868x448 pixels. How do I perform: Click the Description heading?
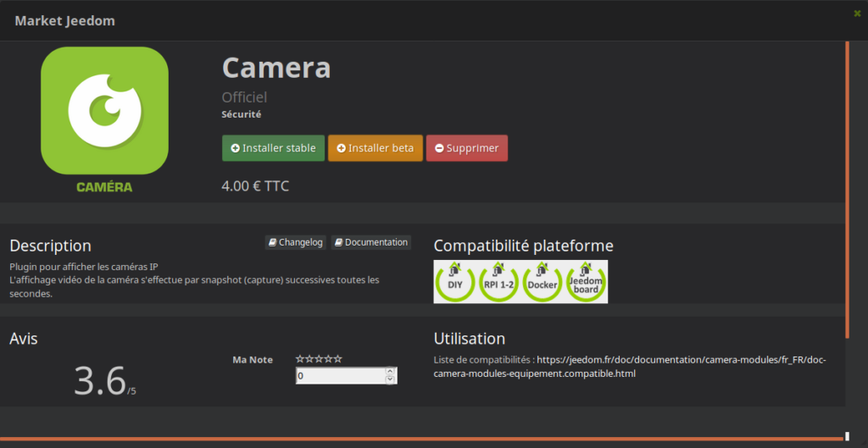[x=50, y=246]
